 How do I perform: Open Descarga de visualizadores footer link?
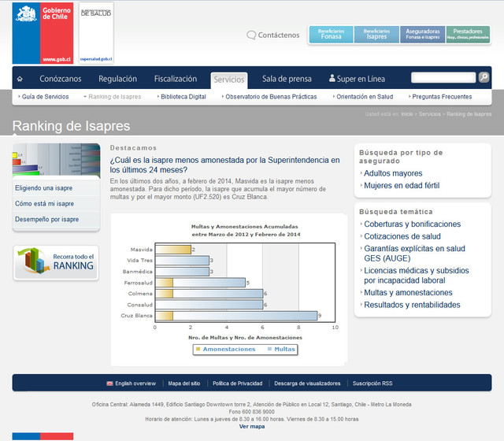click(x=307, y=384)
